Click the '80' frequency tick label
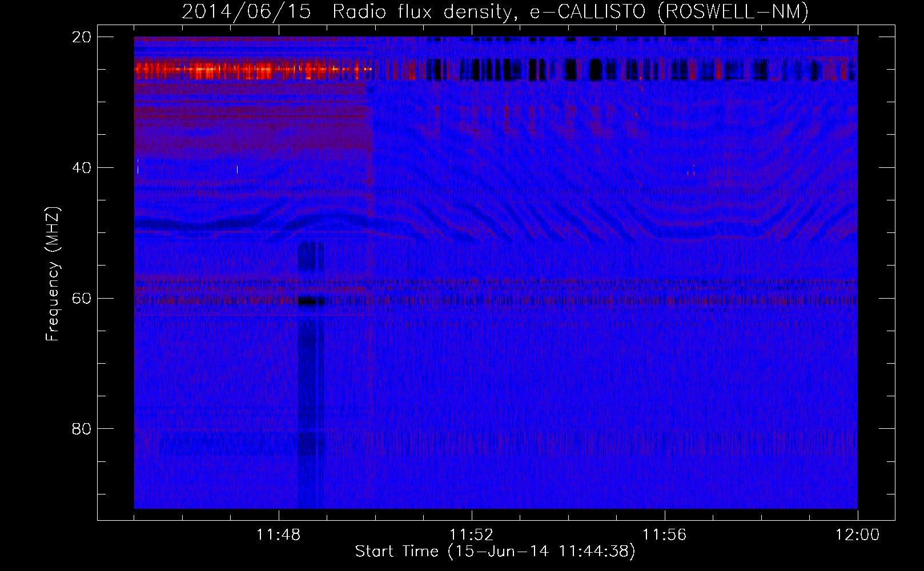The height and width of the screenshot is (571, 924). coord(82,429)
